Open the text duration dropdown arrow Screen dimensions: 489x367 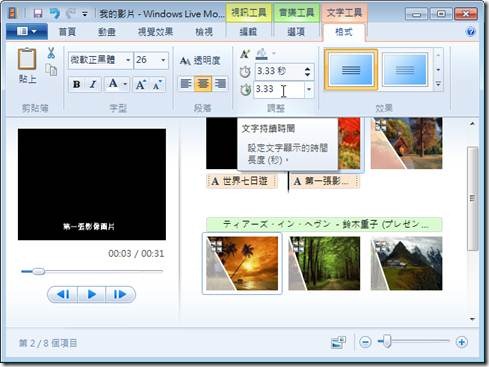coord(309,89)
